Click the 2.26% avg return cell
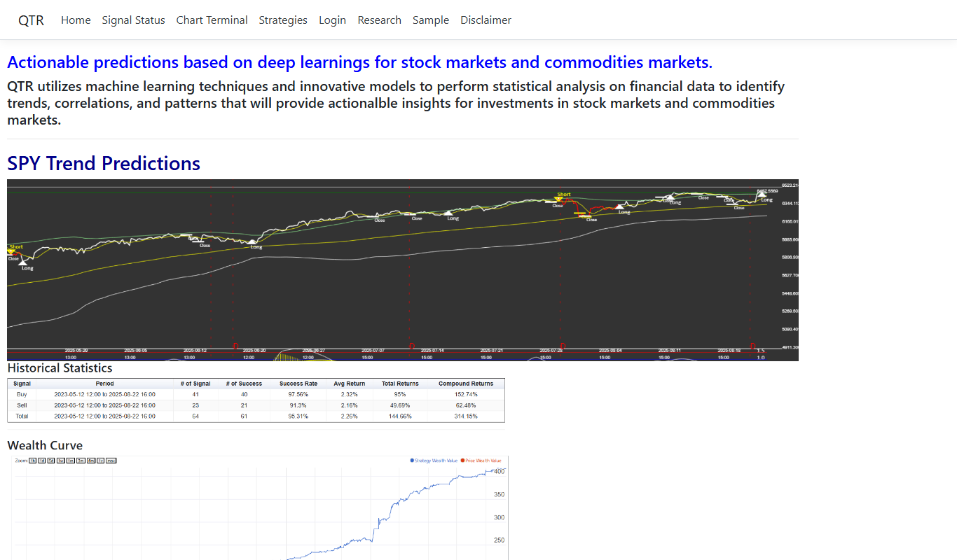The width and height of the screenshot is (957, 560). coord(350,416)
